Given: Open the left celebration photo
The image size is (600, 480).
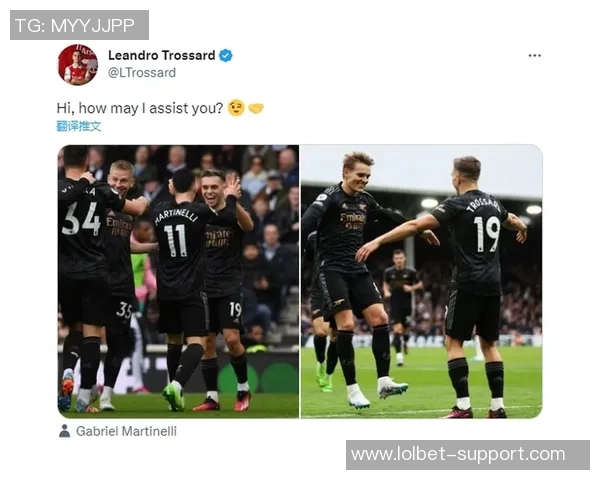Looking at the screenshot, I should [178, 281].
